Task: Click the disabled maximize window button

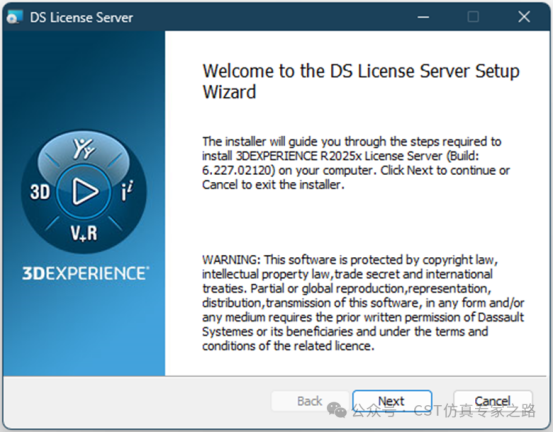Action: pyautogui.click(x=473, y=17)
